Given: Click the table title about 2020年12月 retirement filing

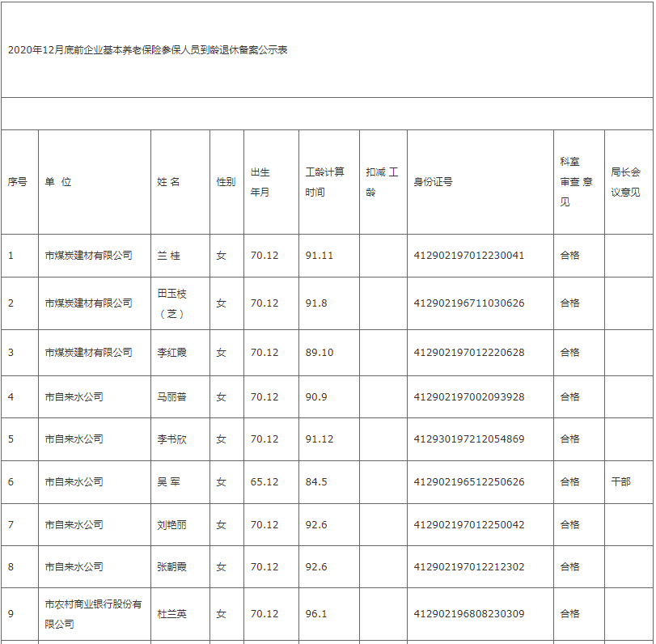Looking at the screenshot, I should pyautogui.click(x=148, y=50).
